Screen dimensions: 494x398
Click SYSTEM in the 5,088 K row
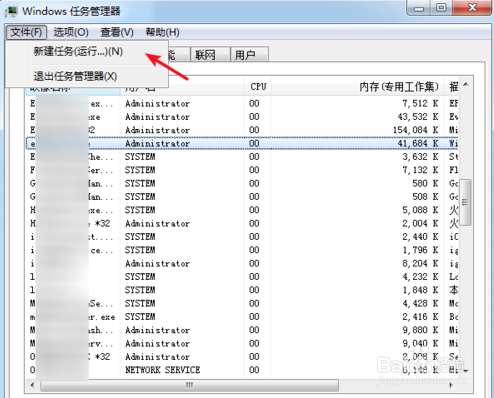(140, 210)
